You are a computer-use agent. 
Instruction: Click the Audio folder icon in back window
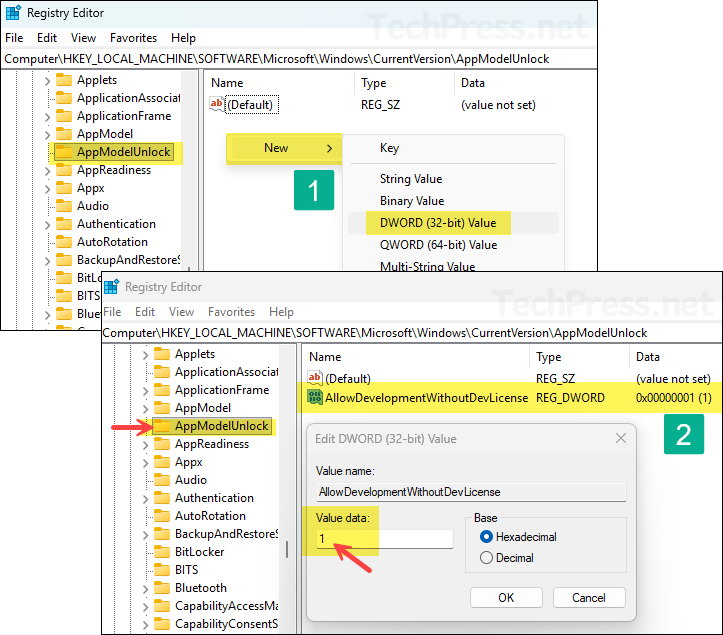tap(64, 206)
